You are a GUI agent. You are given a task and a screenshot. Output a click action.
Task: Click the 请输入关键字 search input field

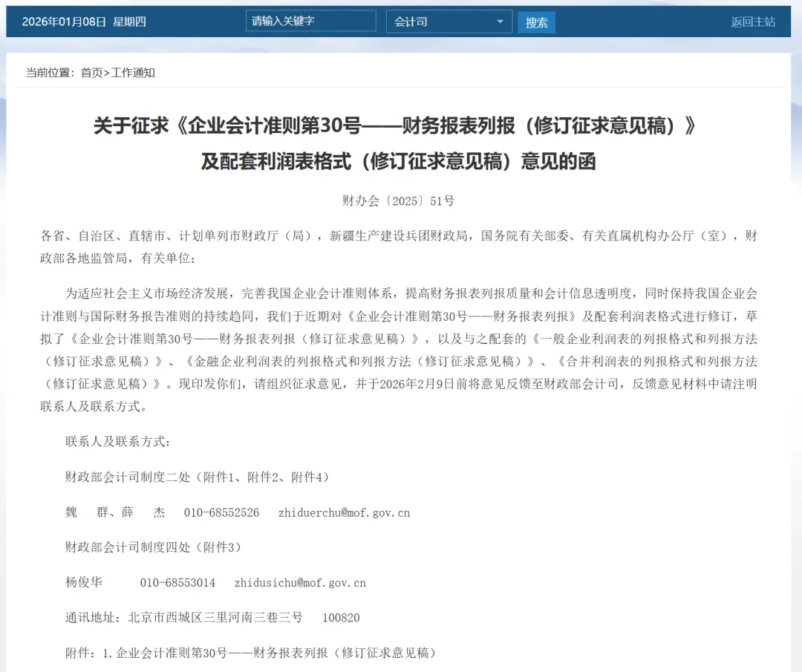click(310, 21)
